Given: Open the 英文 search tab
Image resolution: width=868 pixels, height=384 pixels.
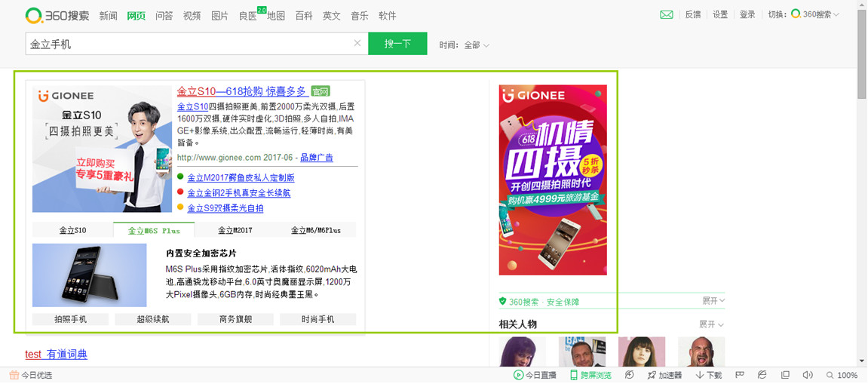Looking at the screenshot, I should click(x=332, y=16).
